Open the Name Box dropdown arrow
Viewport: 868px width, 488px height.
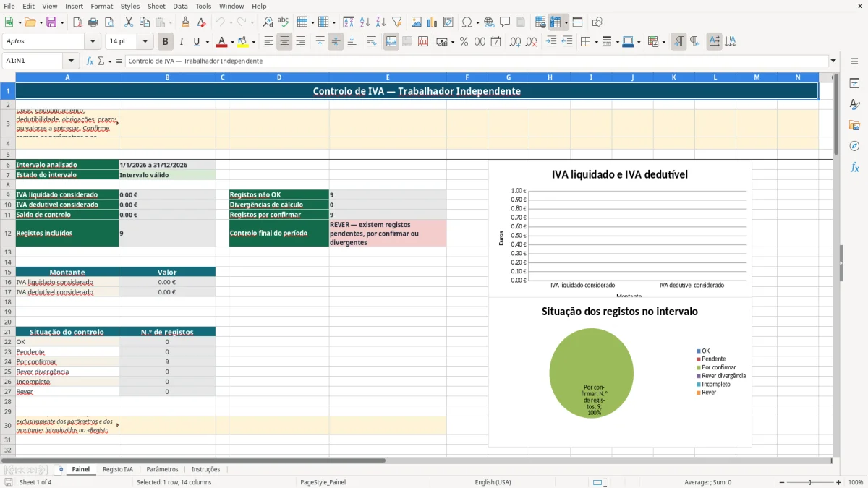(71, 61)
